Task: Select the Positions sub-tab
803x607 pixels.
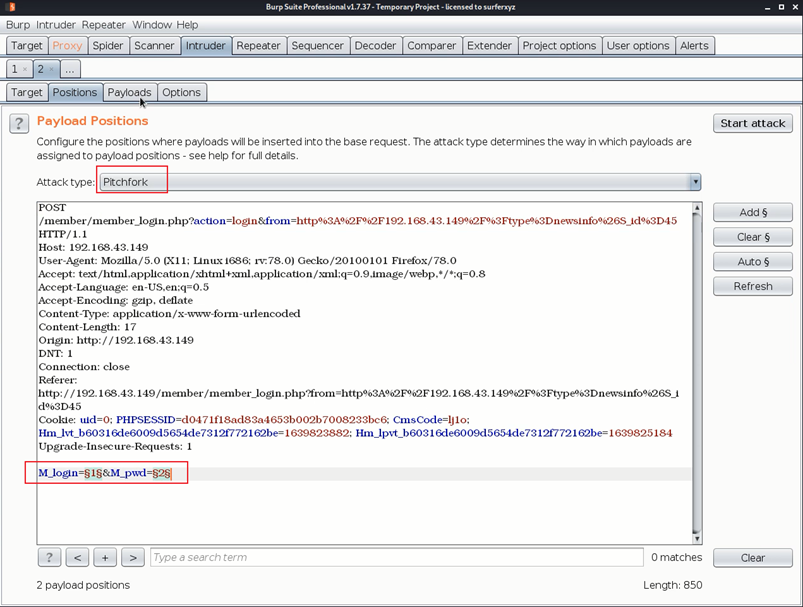Action: [x=75, y=92]
